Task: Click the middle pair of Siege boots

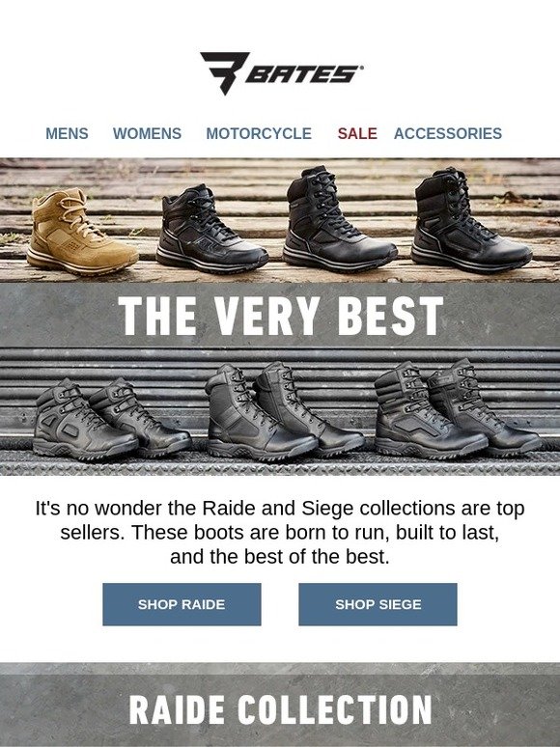Action: [286, 412]
